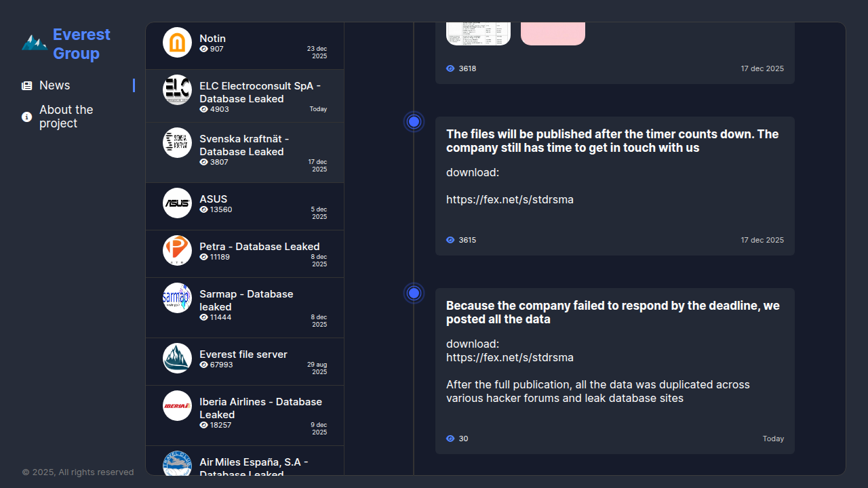
Task: Select the ASUS logo avatar
Action: click(178, 203)
